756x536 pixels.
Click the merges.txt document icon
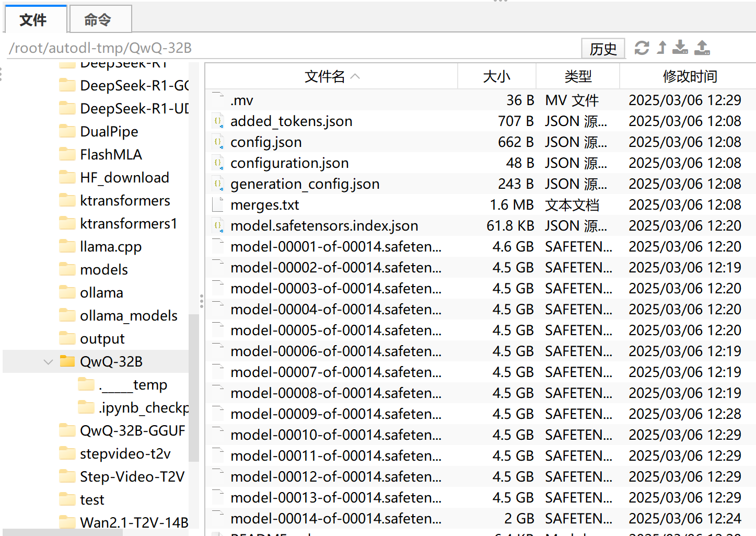(218, 204)
